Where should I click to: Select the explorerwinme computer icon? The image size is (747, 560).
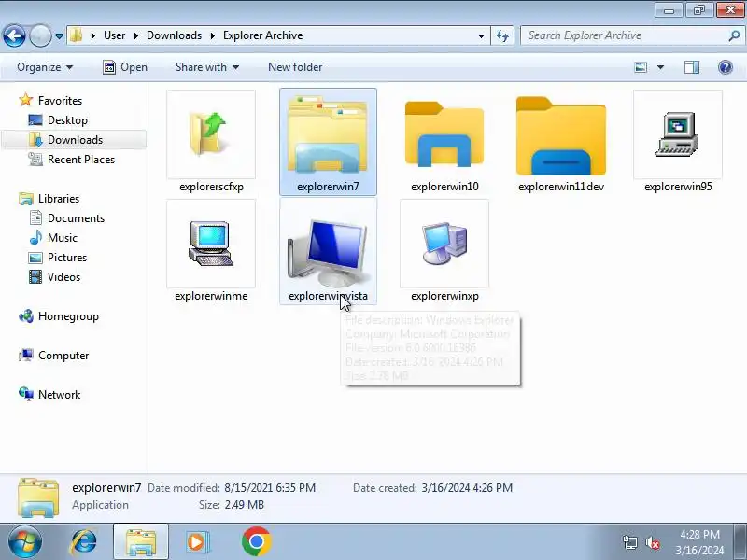tap(211, 244)
